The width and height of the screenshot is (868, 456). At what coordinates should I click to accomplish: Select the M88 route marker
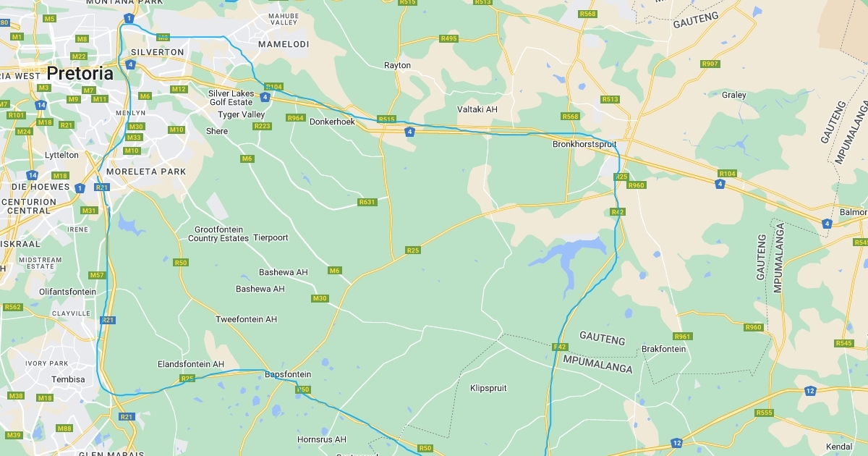click(64, 428)
